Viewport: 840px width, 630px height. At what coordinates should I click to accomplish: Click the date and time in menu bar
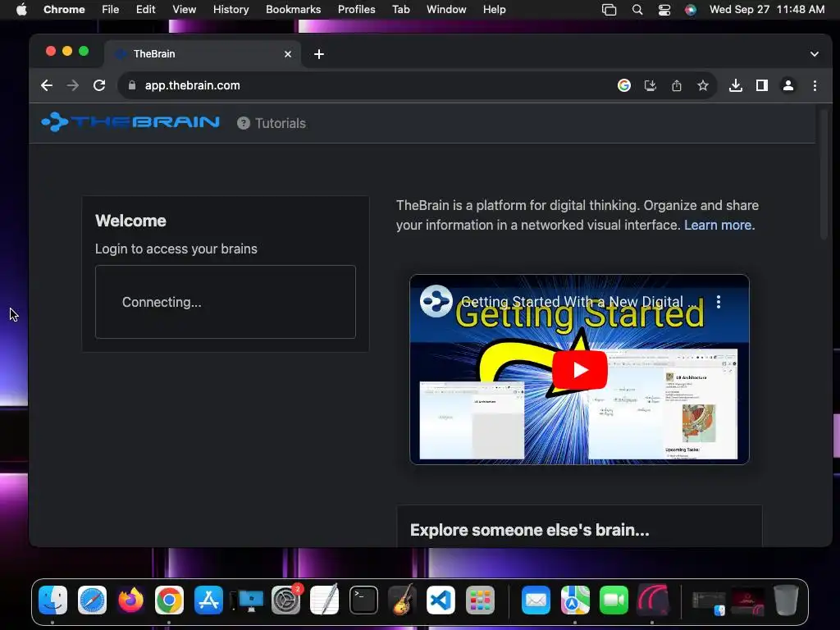(767, 10)
